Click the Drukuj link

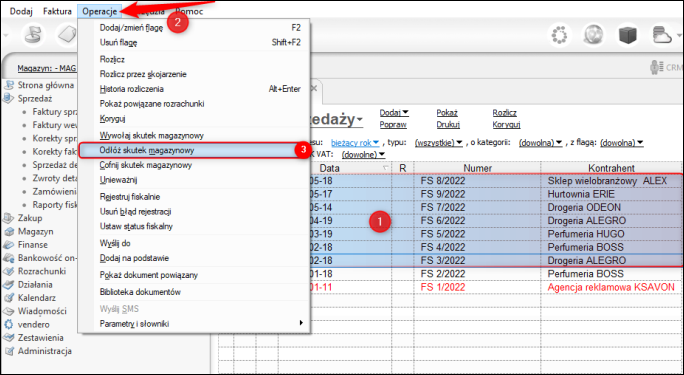tap(448, 125)
